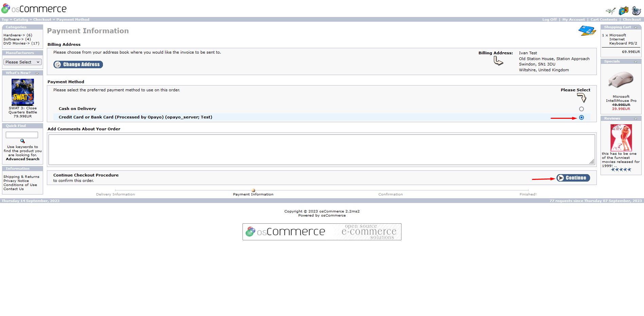Click in the order comments textarea

tap(322, 150)
